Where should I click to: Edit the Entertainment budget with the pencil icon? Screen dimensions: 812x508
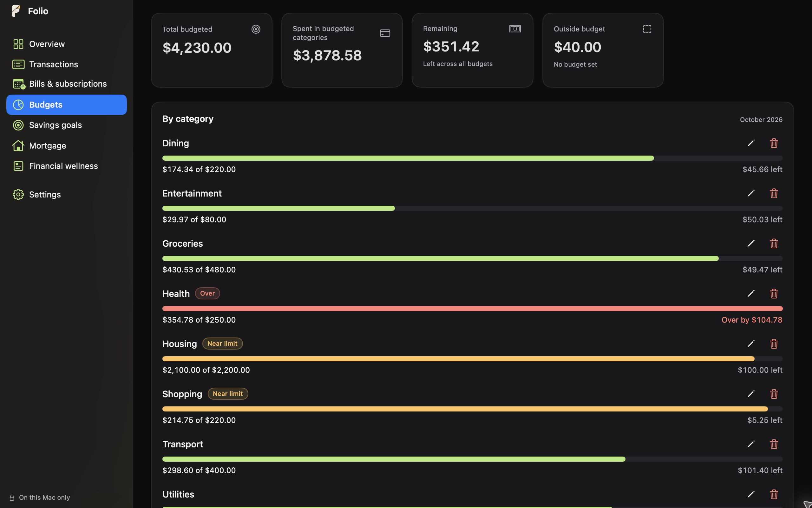751,193
